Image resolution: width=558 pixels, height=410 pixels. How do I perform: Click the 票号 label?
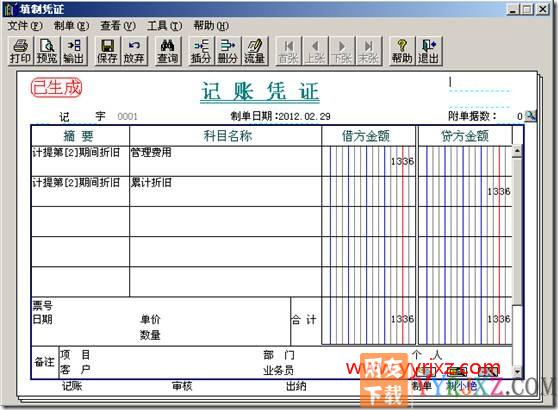(x=43, y=305)
